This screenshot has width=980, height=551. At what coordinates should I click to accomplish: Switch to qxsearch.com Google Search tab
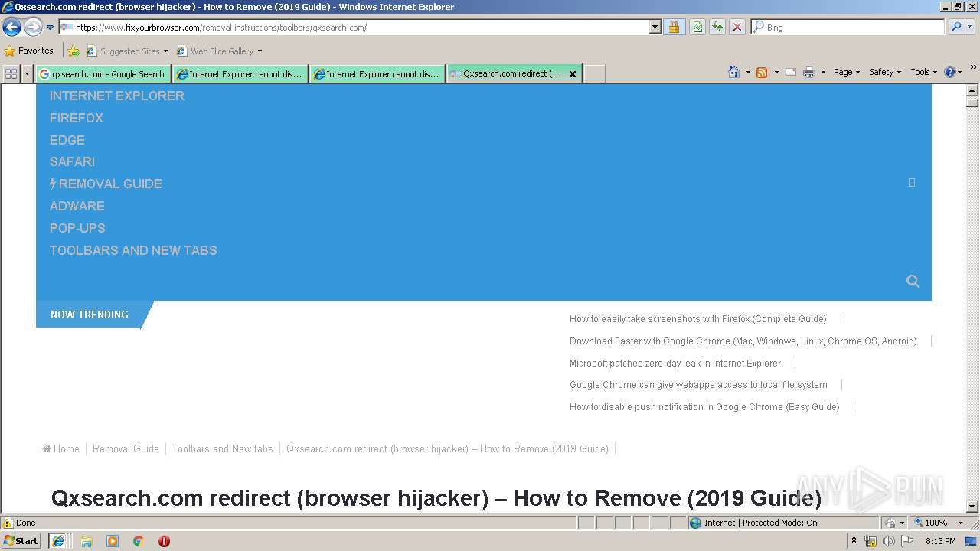coord(102,74)
